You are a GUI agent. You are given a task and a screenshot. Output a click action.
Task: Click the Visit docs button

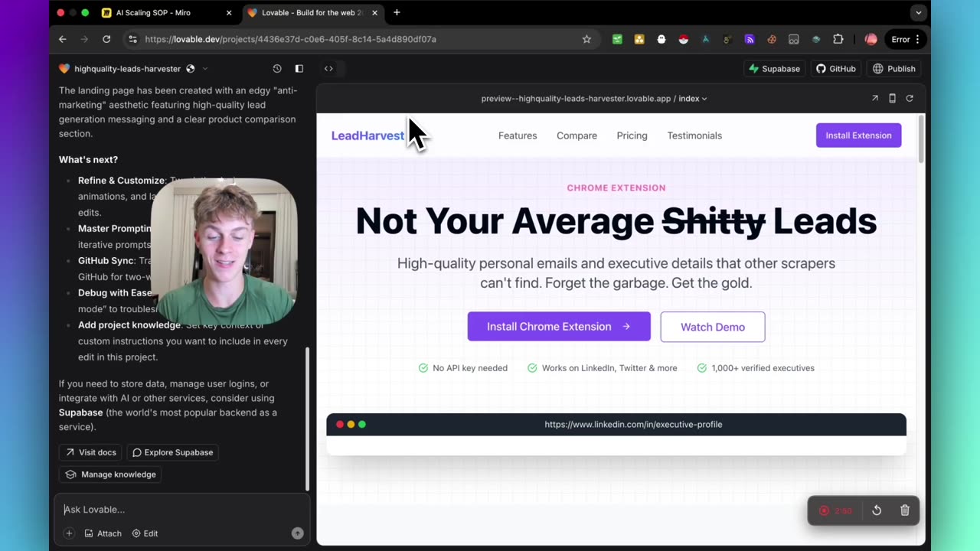click(x=90, y=452)
